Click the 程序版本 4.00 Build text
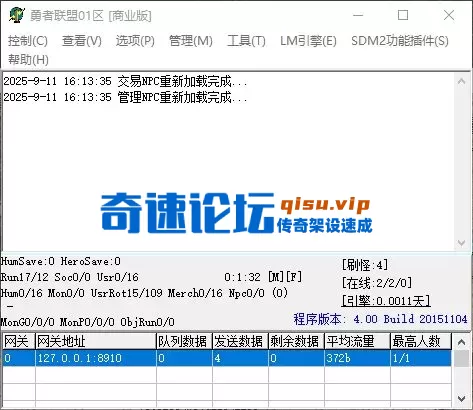The width and height of the screenshot is (473, 410). pos(380,319)
